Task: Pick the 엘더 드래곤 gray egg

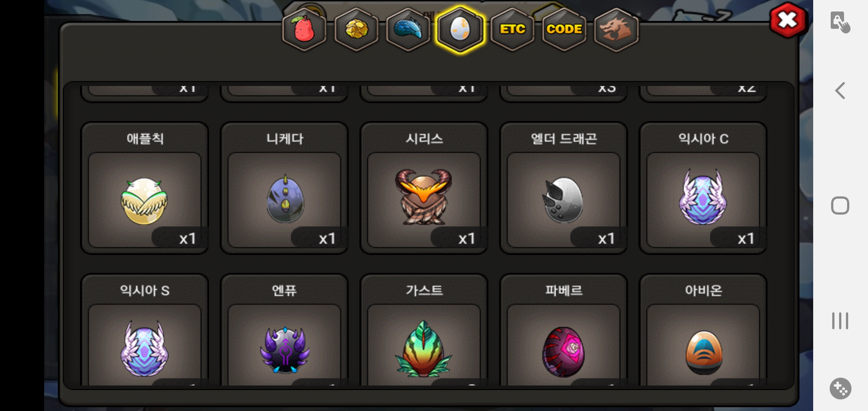Action: tap(563, 188)
